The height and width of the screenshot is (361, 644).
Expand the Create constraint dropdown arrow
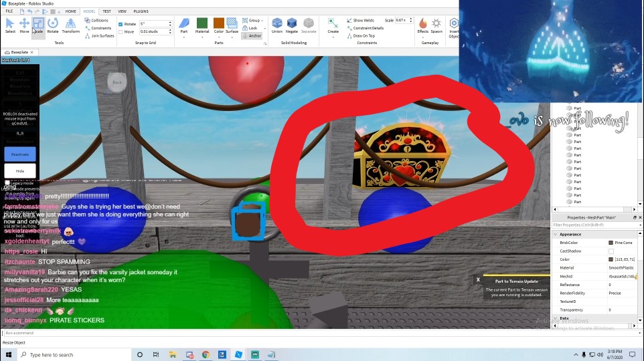tap(333, 37)
